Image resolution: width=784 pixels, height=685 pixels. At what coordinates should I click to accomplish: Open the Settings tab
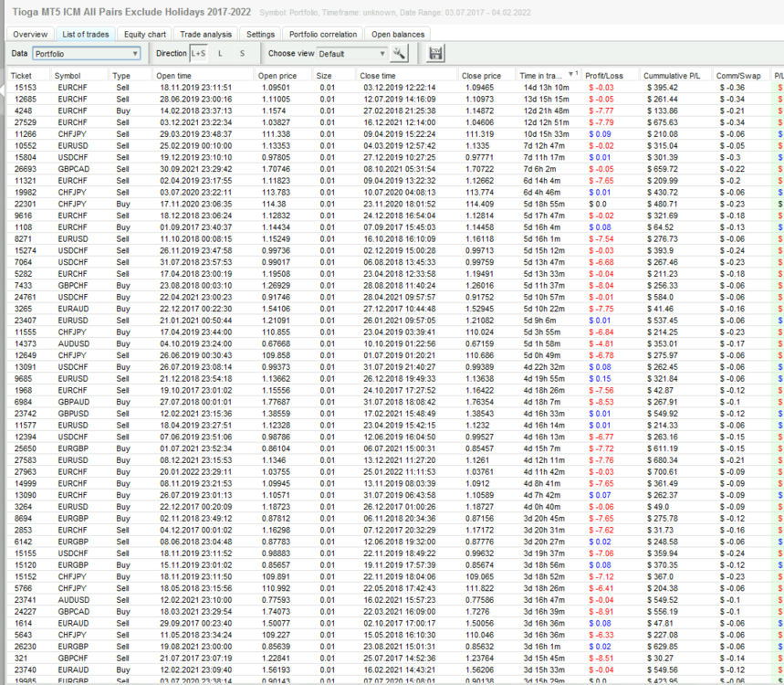(x=260, y=34)
